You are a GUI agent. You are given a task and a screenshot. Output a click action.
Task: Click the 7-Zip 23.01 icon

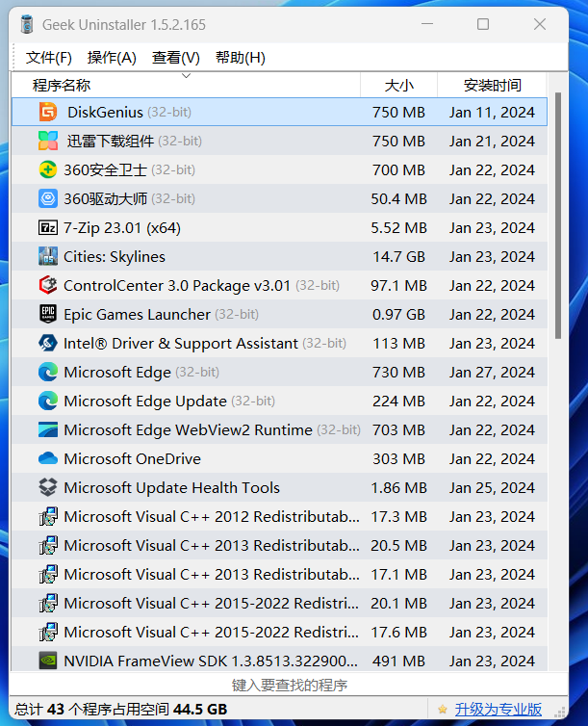48,227
